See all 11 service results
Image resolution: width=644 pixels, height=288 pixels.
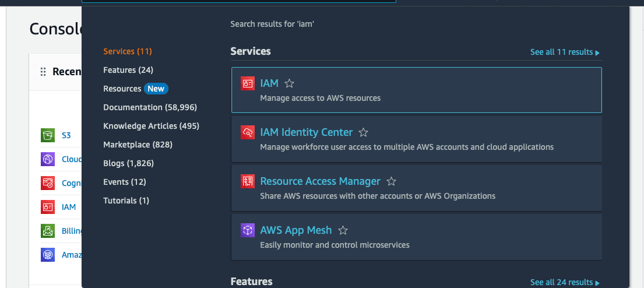pos(565,52)
